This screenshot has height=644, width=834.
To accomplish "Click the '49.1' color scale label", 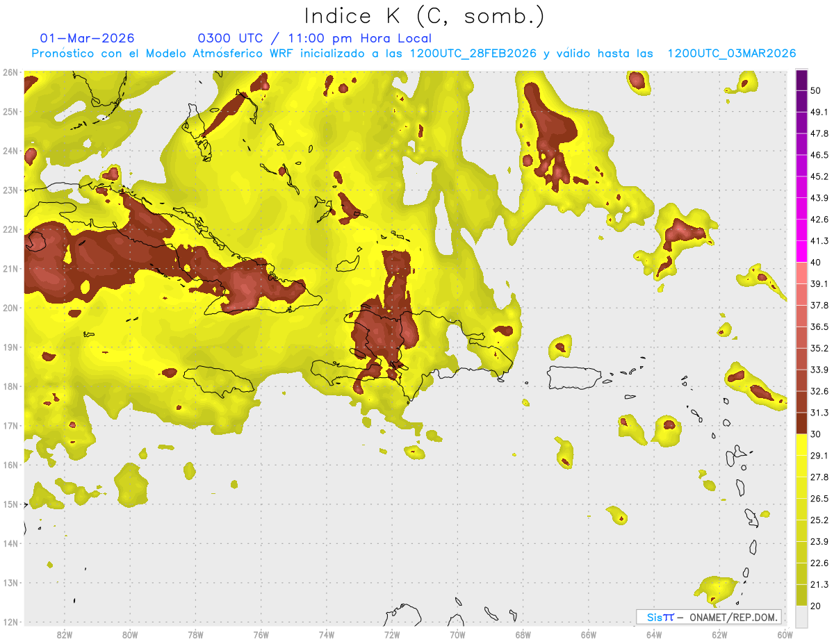I will coord(819,112).
